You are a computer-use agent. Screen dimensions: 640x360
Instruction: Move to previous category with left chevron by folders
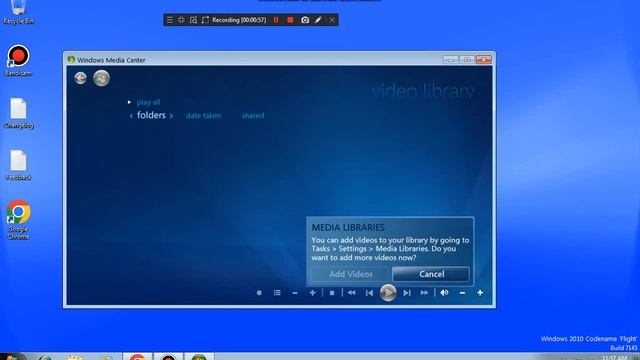click(x=131, y=116)
